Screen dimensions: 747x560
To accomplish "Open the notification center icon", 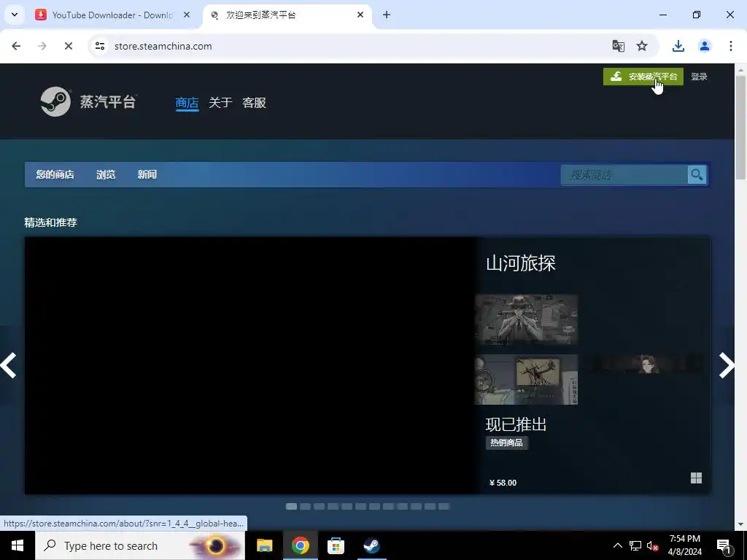I will (724, 545).
